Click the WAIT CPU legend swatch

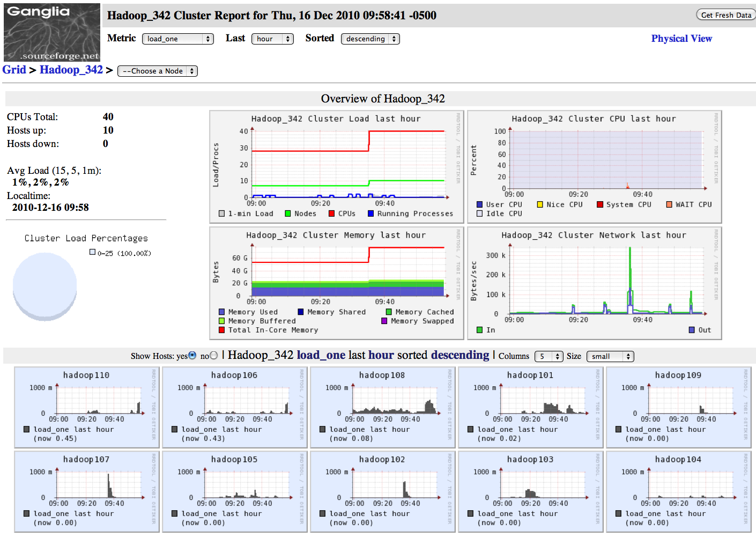(670, 204)
